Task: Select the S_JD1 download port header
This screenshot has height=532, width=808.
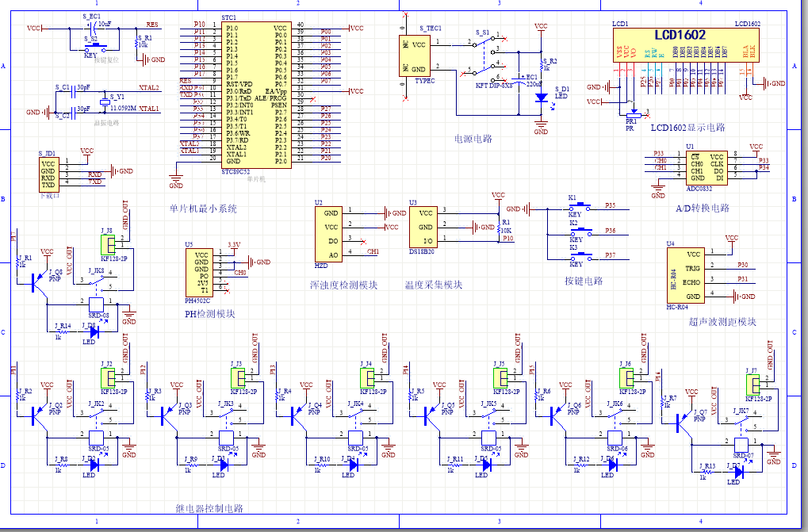Action: coord(48,174)
